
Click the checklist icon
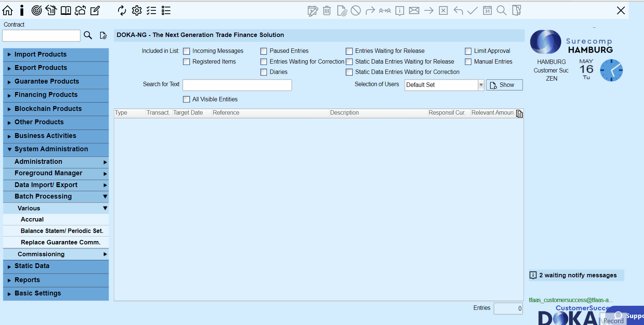click(151, 10)
